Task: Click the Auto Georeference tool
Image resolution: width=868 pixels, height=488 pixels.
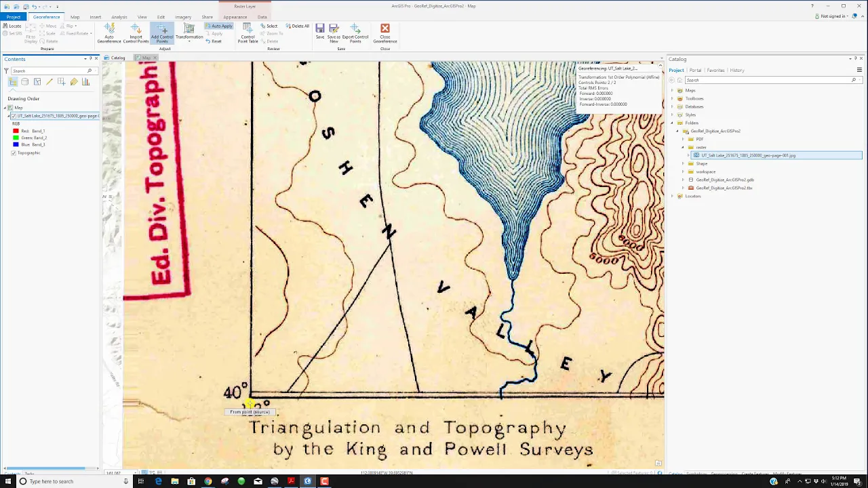Action: coord(109,33)
